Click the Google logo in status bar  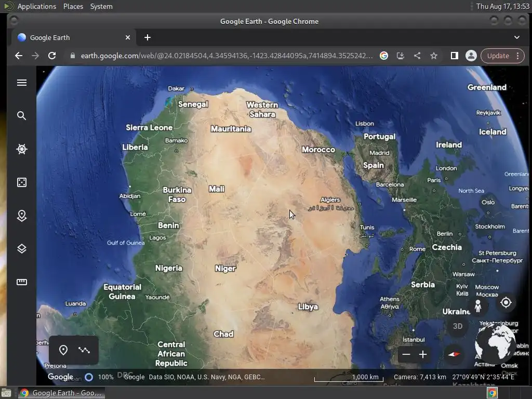point(60,377)
